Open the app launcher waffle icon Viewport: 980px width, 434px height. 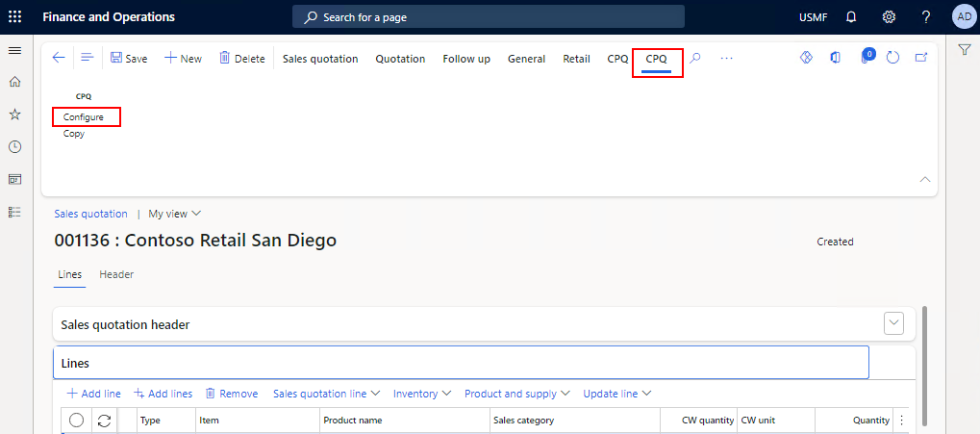tap(15, 17)
